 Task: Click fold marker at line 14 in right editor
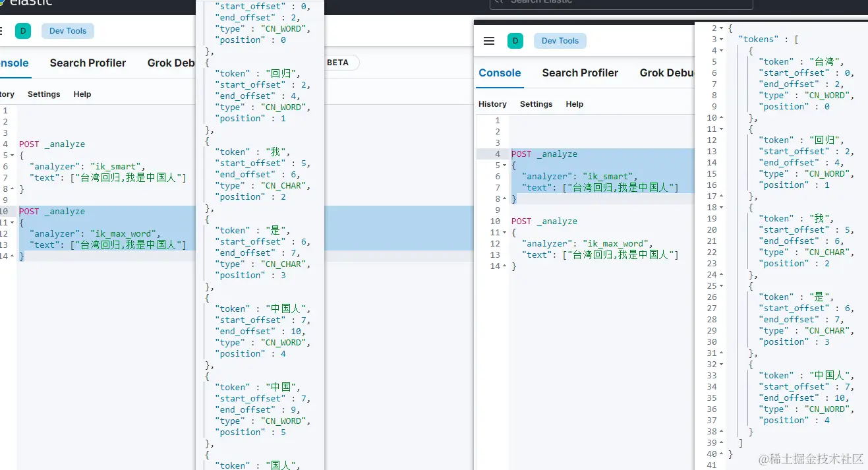[x=505, y=266]
